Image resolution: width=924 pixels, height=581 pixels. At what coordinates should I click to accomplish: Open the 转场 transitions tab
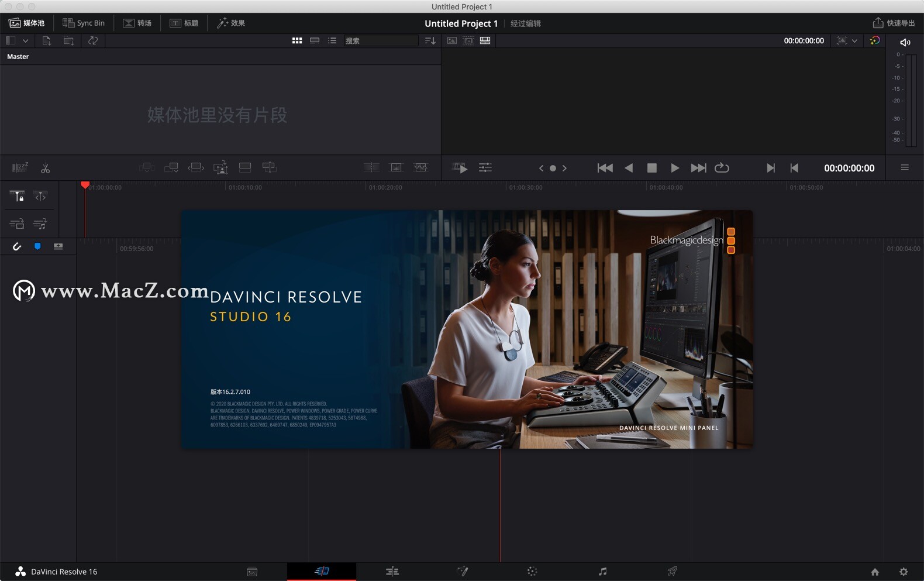pyautogui.click(x=137, y=23)
